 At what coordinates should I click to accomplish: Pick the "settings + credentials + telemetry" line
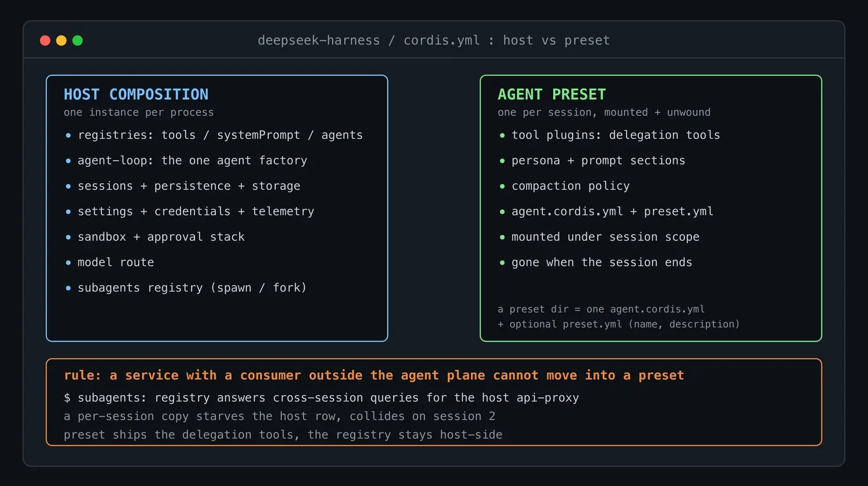tap(196, 212)
